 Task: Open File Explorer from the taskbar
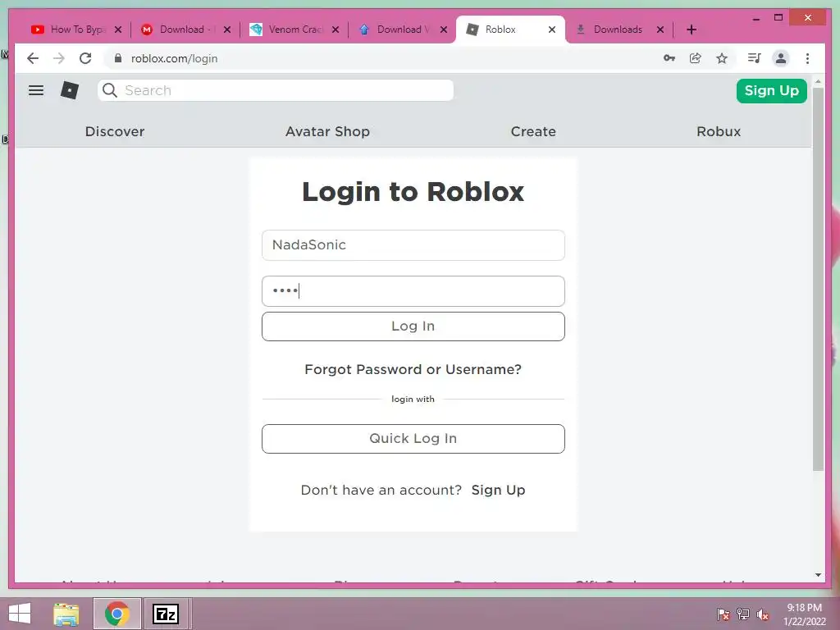[66, 614]
